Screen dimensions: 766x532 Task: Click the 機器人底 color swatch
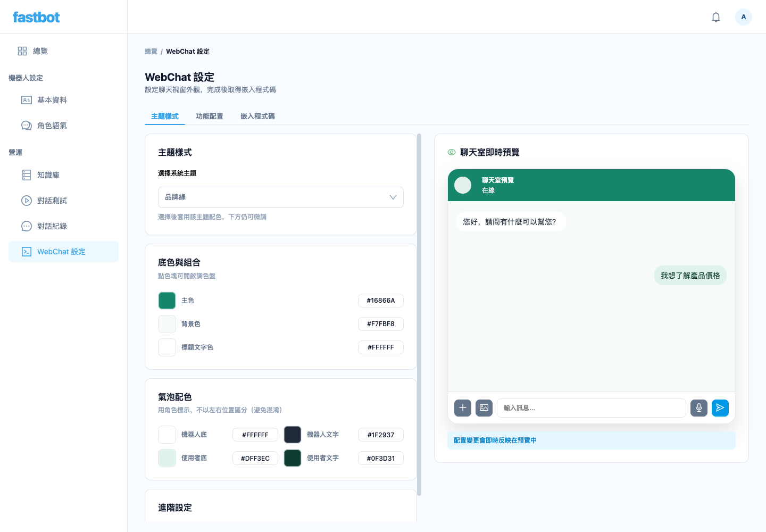(x=167, y=435)
